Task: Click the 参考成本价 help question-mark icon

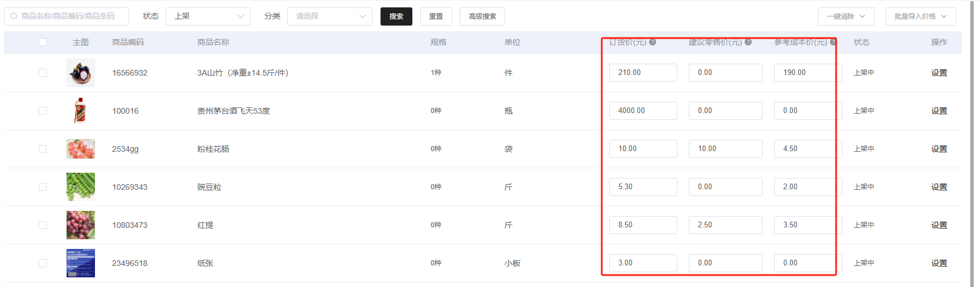Action: 833,42
